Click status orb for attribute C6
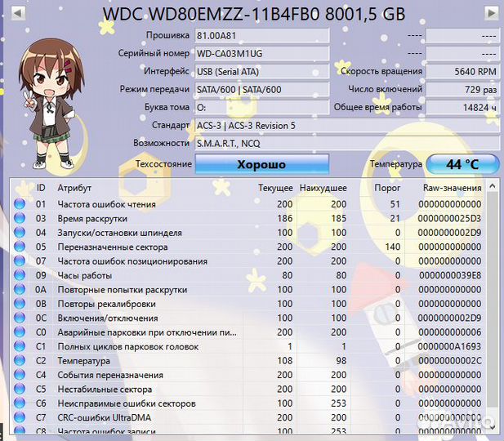504x441 pixels. 20,403
